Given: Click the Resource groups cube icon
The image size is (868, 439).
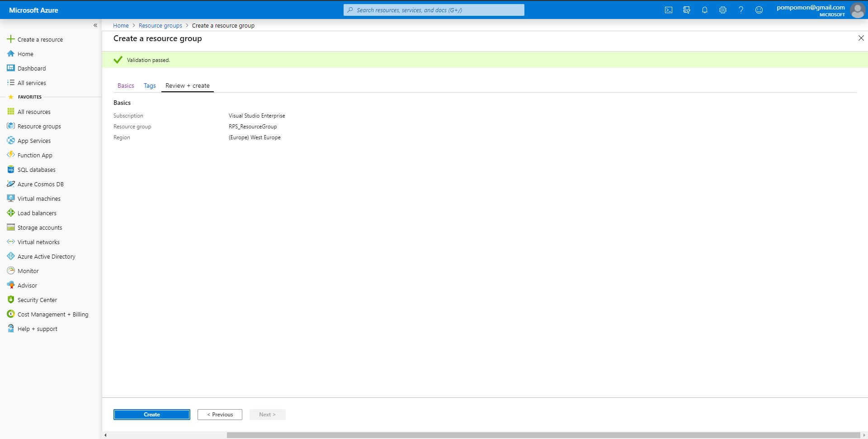Looking at the screenshot, I should (11, 126).
